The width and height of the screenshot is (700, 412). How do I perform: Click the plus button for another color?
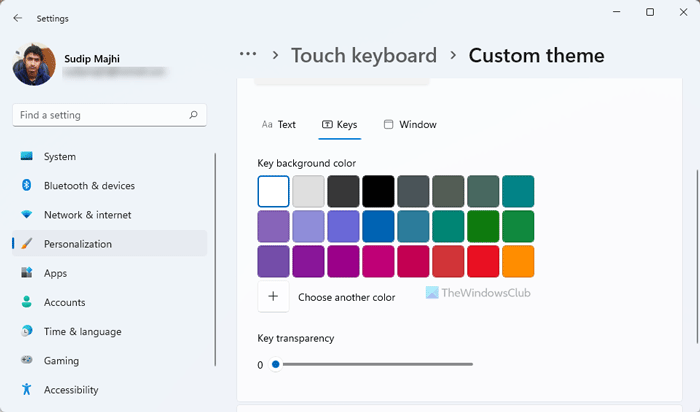(x=273, y=297)
